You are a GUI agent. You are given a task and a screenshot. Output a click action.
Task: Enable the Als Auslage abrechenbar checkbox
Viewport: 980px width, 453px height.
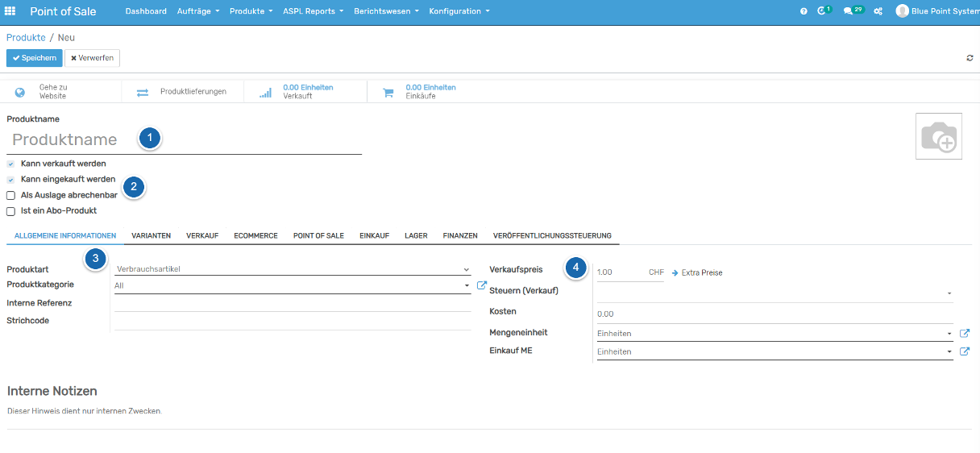coord(10,195)
